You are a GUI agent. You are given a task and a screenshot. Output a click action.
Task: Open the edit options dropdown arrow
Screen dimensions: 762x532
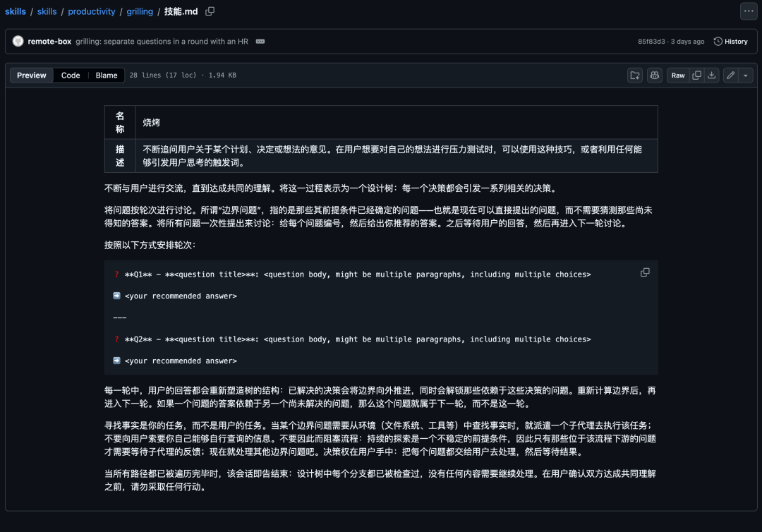coord(746,75)
